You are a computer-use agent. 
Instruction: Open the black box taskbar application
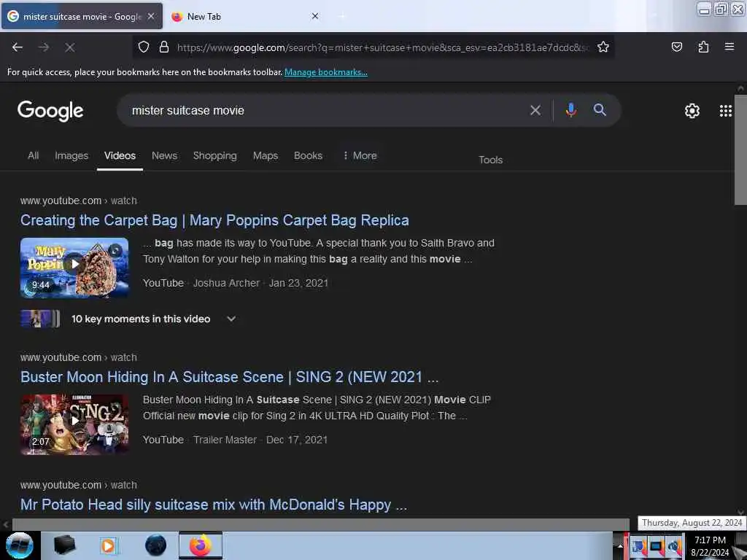click(x=64, y=545)
